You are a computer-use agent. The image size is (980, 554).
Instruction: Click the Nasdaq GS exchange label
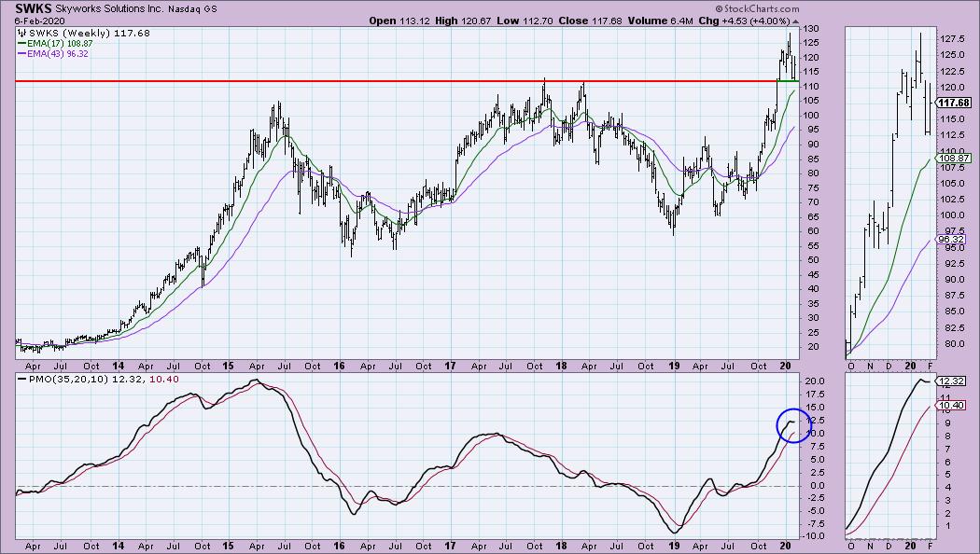pyautogui.click(x=194, y=9)
